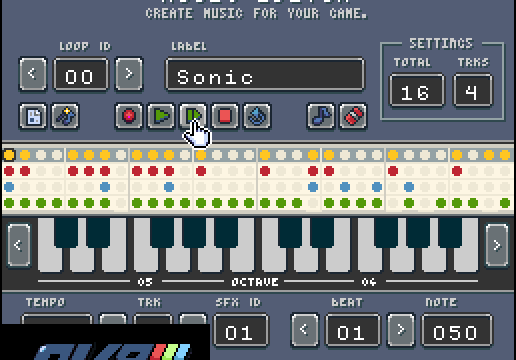Image resolution: width=516 pixels, height=360 pixels.
Task: Select step 32 in the yellow top row
Action: tap(505, 155)
